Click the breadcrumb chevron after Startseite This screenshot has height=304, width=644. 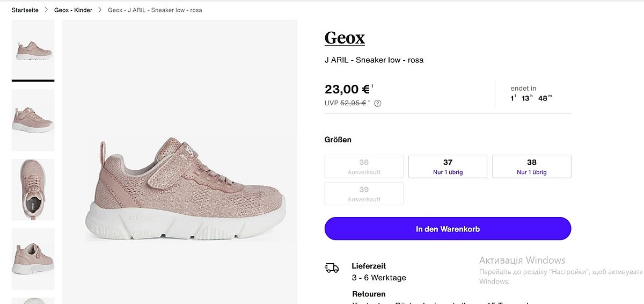[x=46, y=10]
